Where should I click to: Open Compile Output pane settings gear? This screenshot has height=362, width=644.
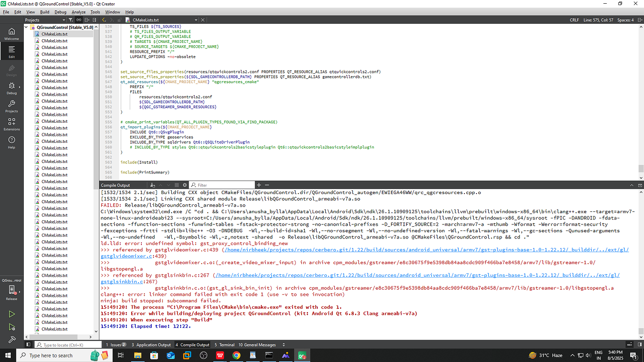coord(185,184)
